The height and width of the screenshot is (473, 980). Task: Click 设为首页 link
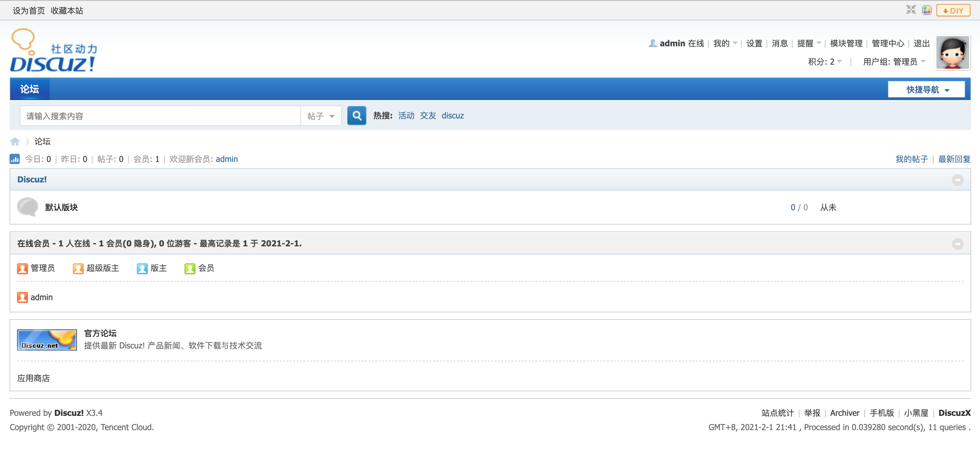click(29, 11)
